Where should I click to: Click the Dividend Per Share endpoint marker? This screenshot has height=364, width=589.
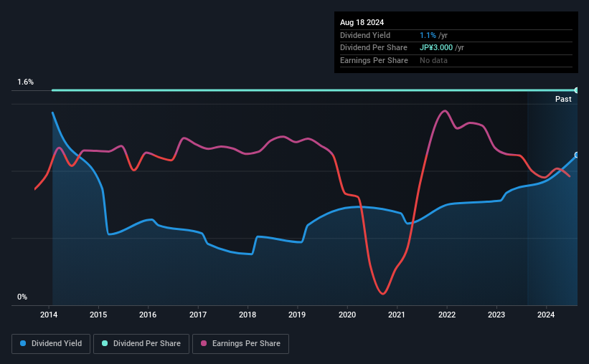pyautogui.click(x=577, y=90)
